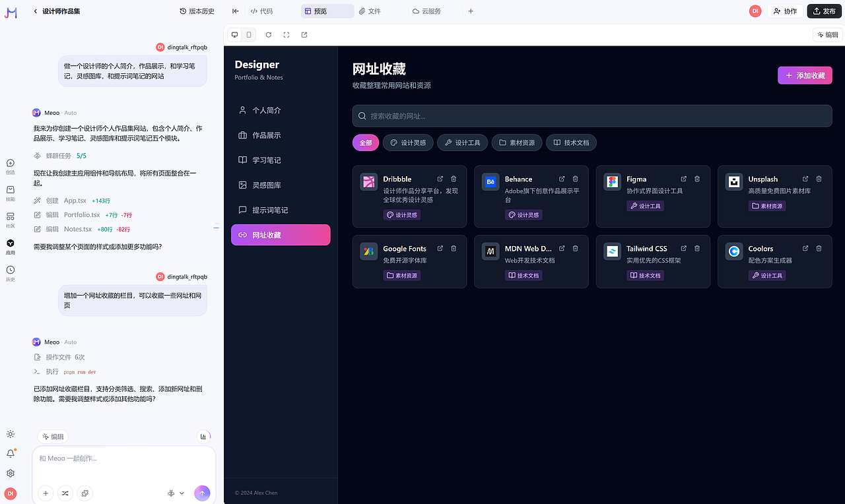Open the Dribbble external link
This screenshot has height=504, width=845.
point(440,178)
